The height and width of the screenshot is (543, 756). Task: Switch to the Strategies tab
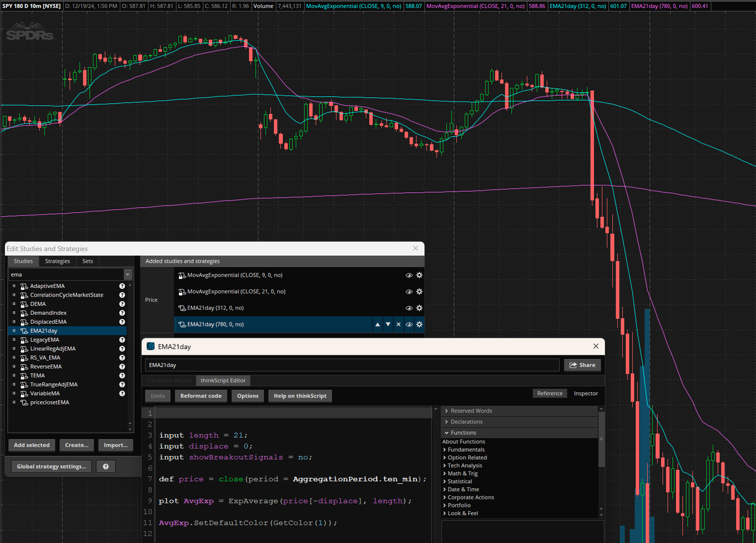(57, 261)
